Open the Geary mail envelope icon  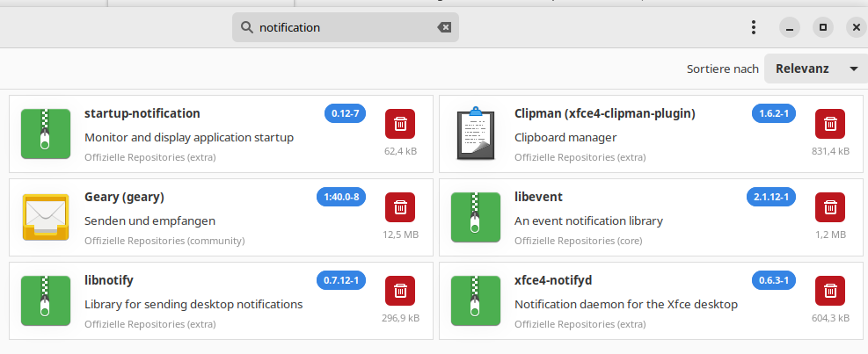(45, 217)
